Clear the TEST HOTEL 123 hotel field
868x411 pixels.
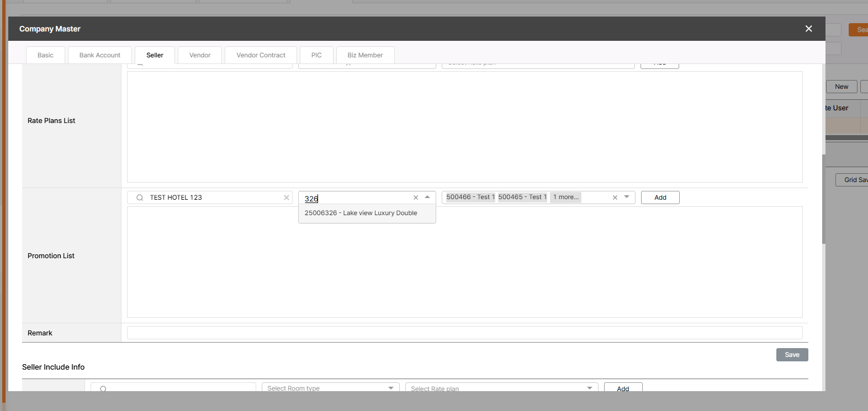coord(287,198)
